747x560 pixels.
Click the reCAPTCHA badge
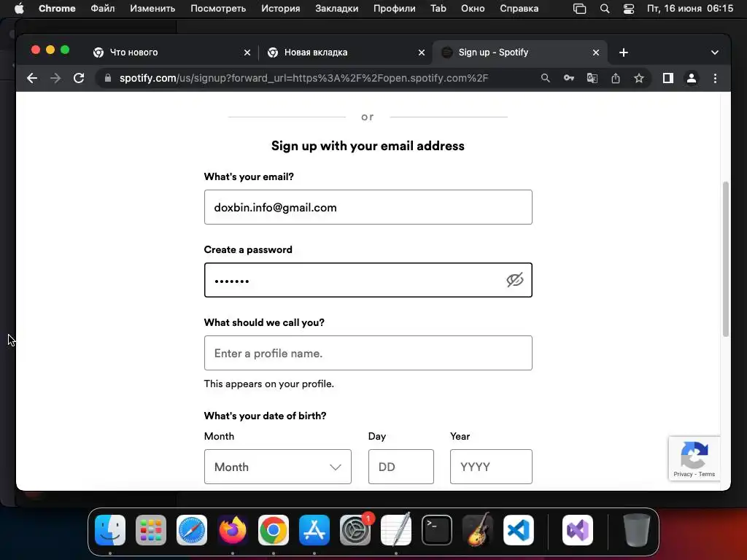(x=694, y=458)
